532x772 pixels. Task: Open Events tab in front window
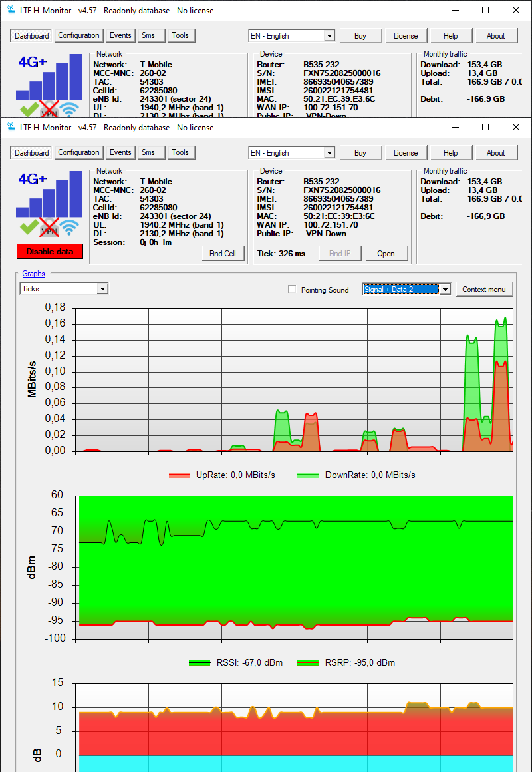click(x=120, y=152)
